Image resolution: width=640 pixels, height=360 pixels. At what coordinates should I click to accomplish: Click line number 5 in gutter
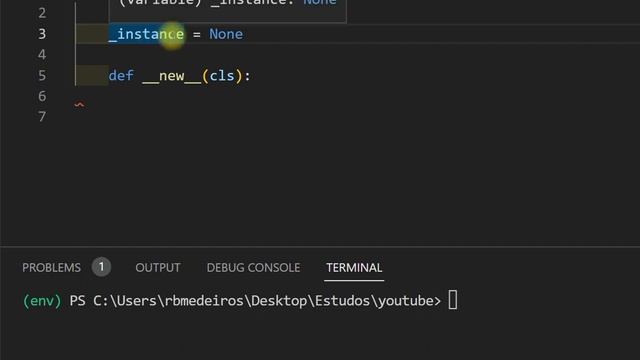click(42, 76)
